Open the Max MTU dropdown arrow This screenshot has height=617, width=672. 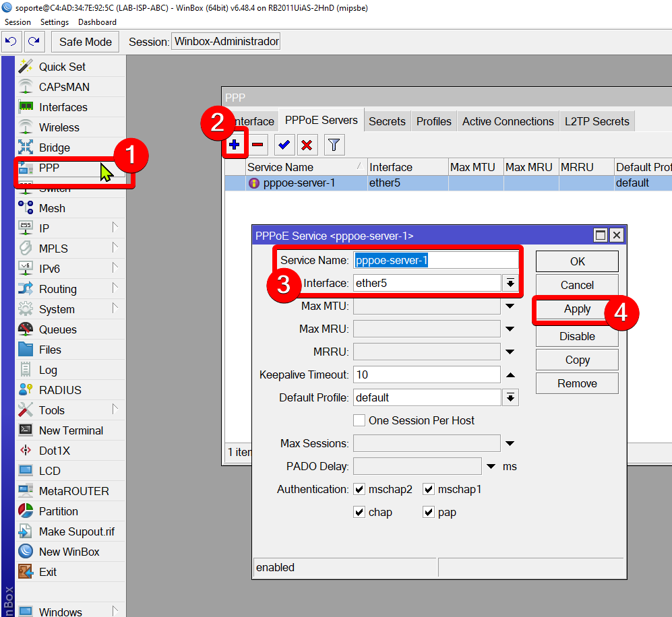(x=511, y=307)
